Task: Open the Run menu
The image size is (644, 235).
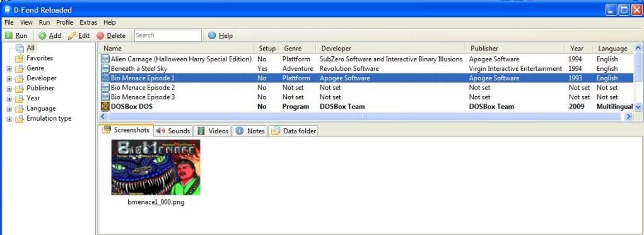Action: tap(44, 22)
